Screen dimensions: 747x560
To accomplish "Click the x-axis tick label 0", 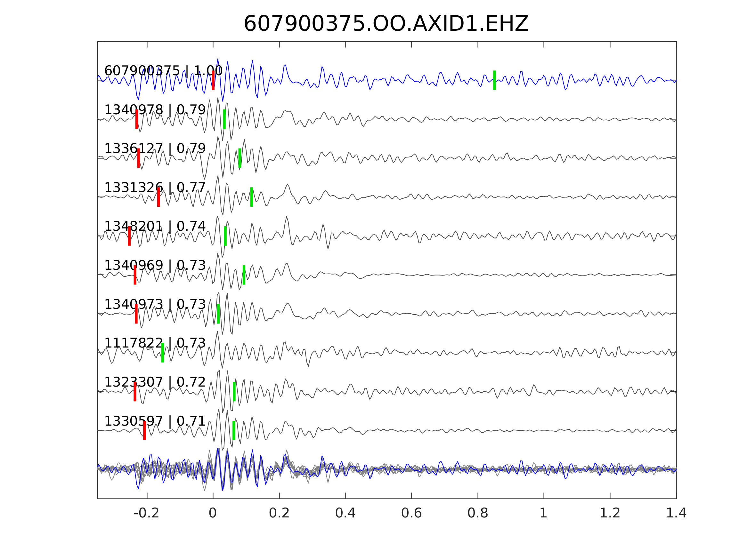I will 213,513.
